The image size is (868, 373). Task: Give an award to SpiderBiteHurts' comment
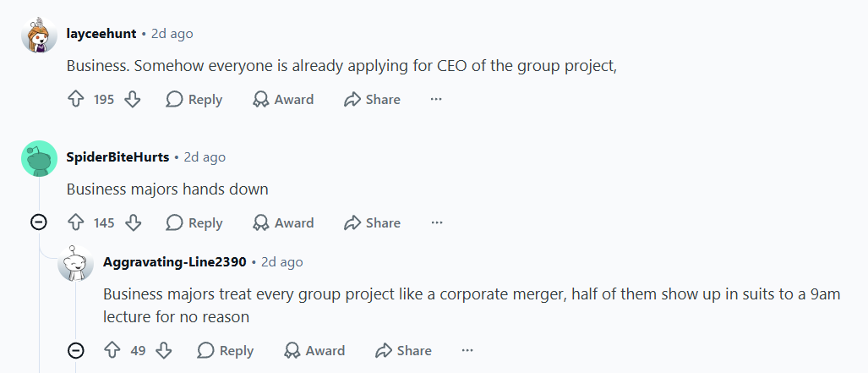tap(283, 223)
